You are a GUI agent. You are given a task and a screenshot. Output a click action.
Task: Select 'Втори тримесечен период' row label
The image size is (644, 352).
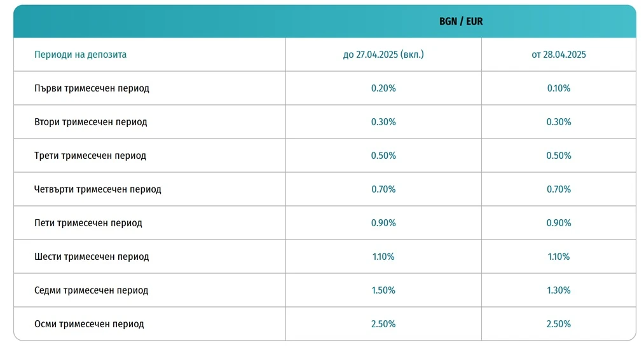(91, 122)
